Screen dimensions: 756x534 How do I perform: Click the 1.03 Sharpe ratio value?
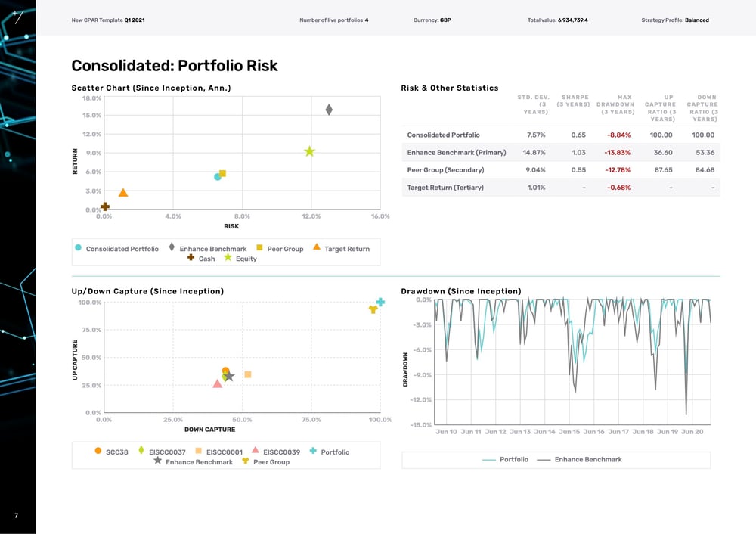tap(578, 153)
